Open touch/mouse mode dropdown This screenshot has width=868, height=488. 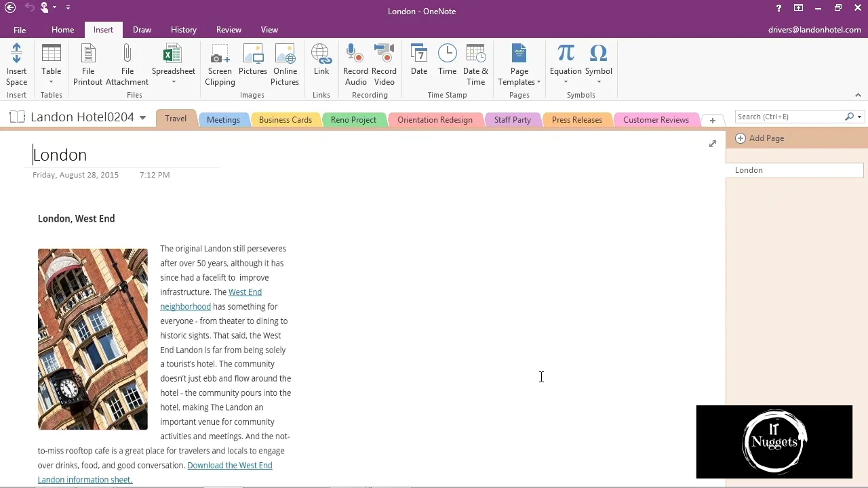click(55, 8)
